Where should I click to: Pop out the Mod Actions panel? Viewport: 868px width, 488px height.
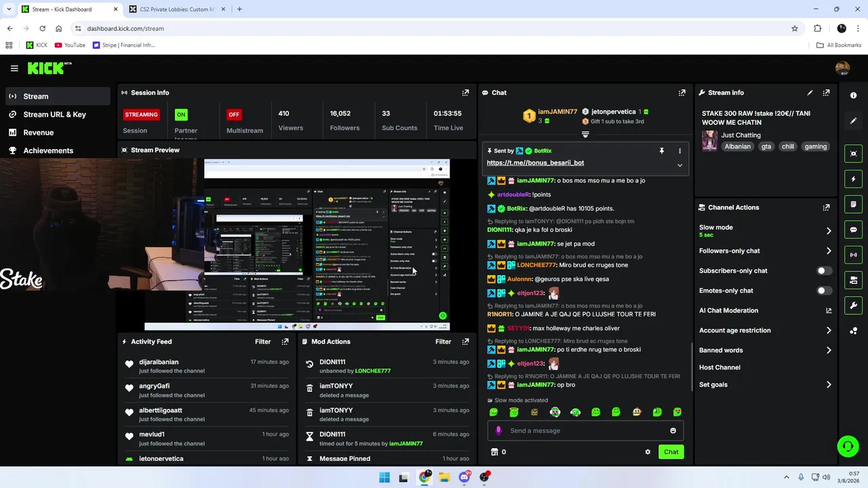coord(465,342)
